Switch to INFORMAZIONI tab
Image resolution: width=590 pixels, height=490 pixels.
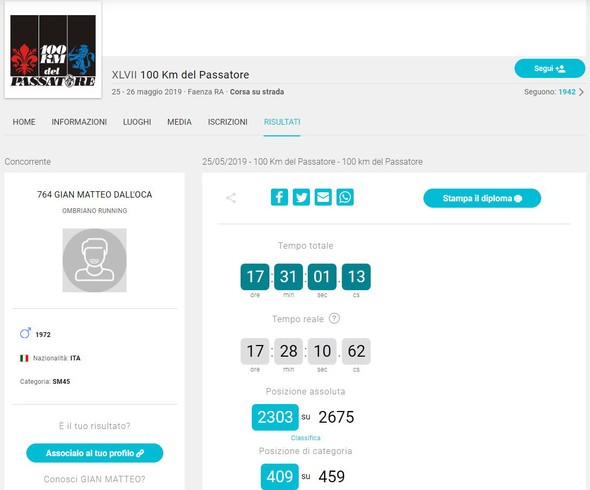(x=79, y=122)
